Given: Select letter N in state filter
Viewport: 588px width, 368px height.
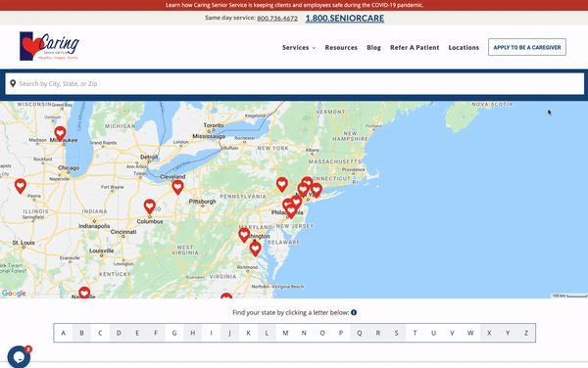Looking at the screenshot, I should click(x=304, y=333).
